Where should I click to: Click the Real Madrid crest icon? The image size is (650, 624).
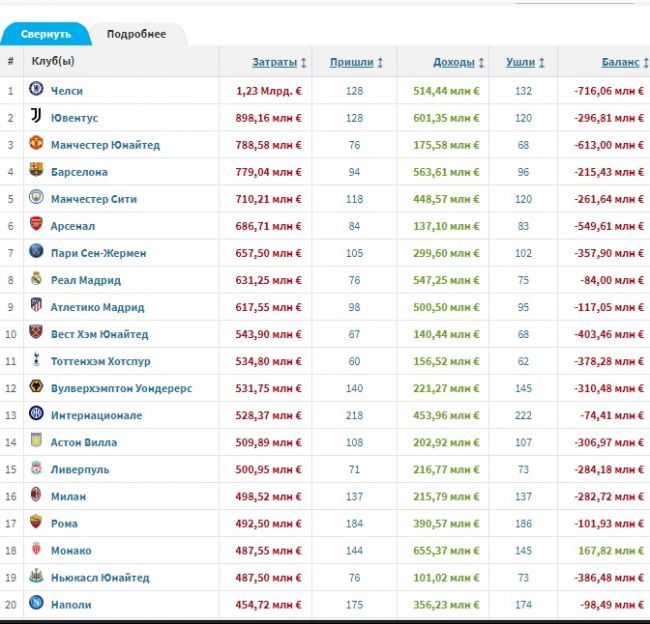click(x=36, y=278)
